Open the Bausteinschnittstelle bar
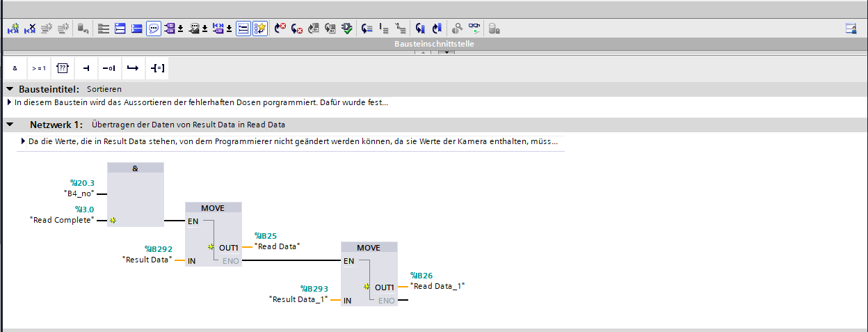The height and width of the screenshot is (332, 868). (x=434, y=44)
